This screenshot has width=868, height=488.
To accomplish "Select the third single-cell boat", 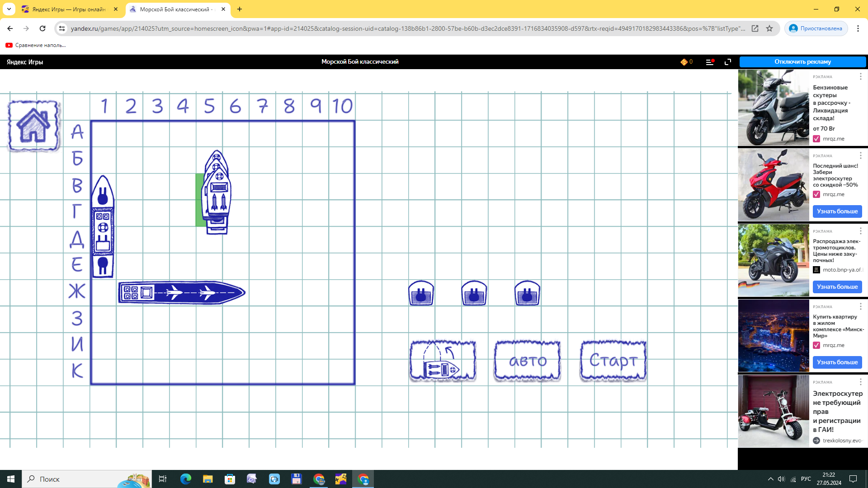I will click(527, 293).
